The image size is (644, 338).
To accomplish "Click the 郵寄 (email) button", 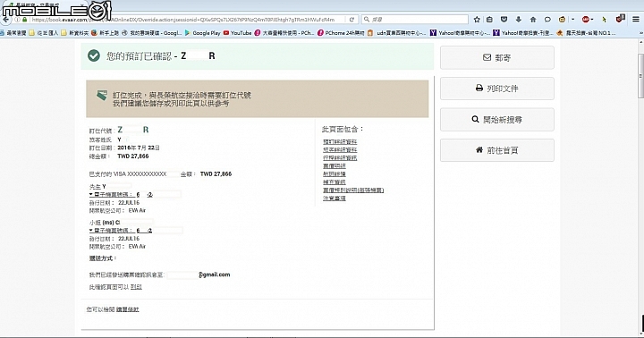I will pos(497,57).
